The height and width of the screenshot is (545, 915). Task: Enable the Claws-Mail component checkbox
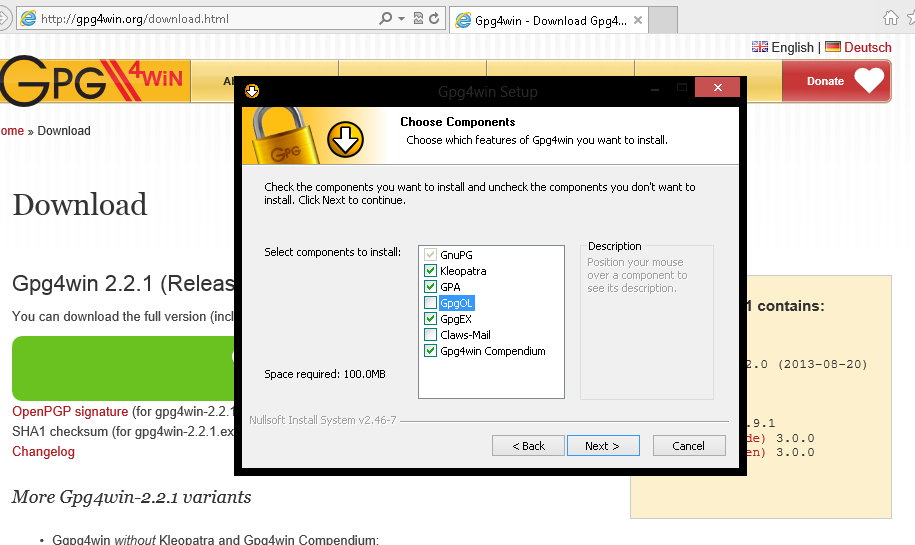[431, 334]
